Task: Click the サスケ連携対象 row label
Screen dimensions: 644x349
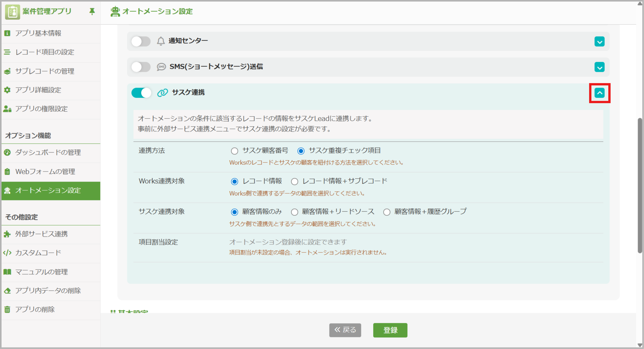Action: pos(162,212)
